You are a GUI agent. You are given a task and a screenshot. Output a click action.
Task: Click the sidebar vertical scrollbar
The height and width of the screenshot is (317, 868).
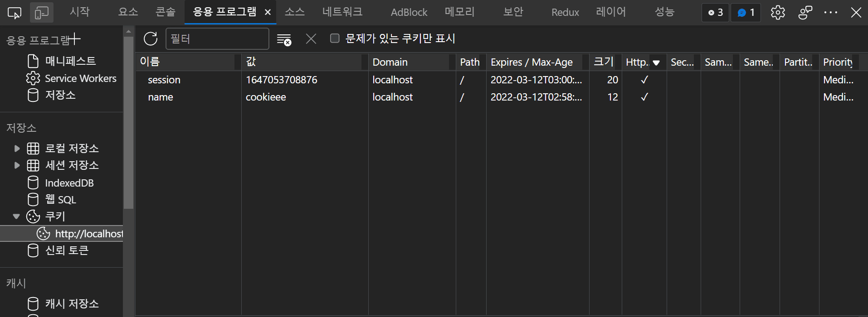click(129, 122)
